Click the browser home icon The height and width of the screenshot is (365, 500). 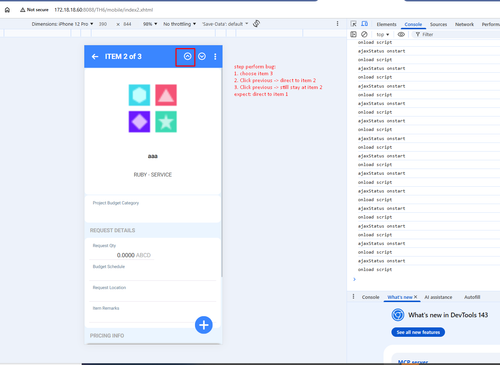click(7, 10)
